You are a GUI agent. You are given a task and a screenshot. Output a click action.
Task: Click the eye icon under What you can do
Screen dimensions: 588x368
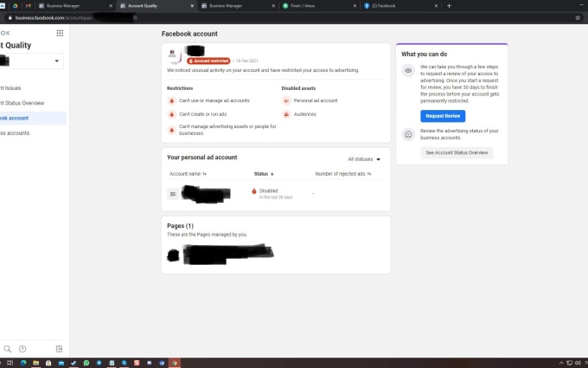tap(408, 71)
